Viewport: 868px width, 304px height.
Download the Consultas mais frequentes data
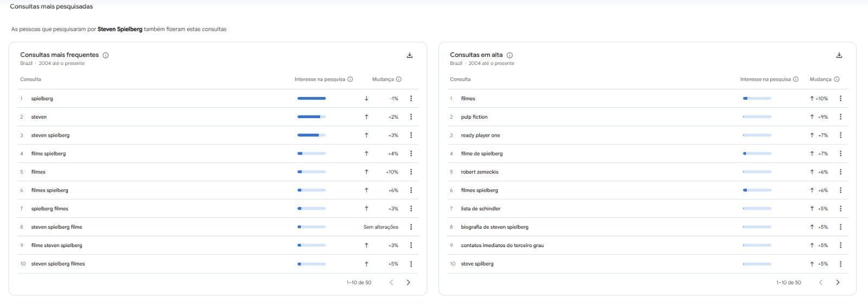click(410, 55)
